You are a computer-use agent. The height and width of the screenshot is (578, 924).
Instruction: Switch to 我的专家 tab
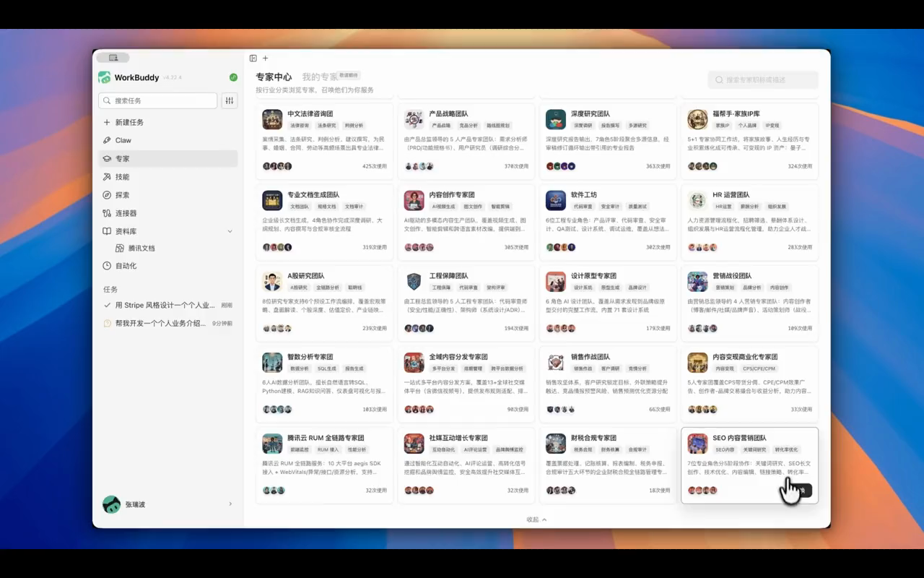point(320,77)
